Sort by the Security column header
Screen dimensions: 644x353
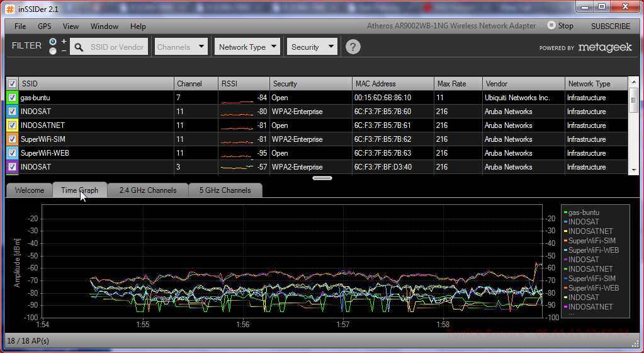pos(311,83)
